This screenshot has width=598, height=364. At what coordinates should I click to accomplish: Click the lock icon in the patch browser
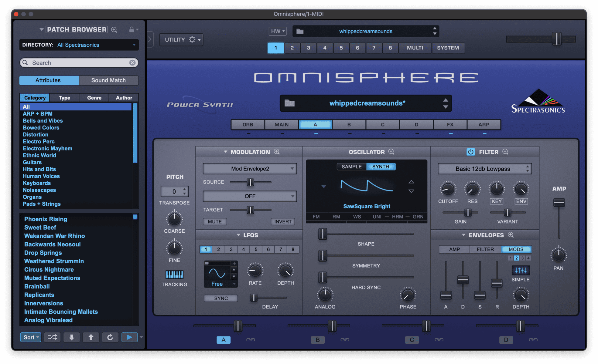(x=132, y=29)
